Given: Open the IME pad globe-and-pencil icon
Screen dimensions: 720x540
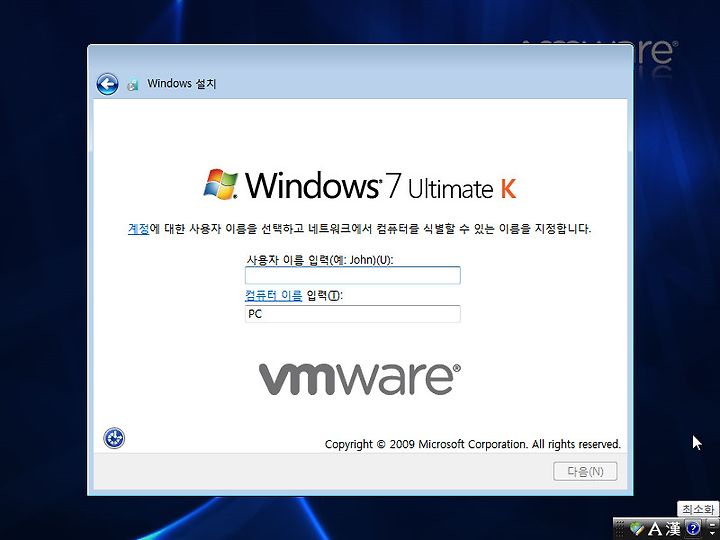Looking at the screenshot, I should pyautogui.click(x=637, y=529).
